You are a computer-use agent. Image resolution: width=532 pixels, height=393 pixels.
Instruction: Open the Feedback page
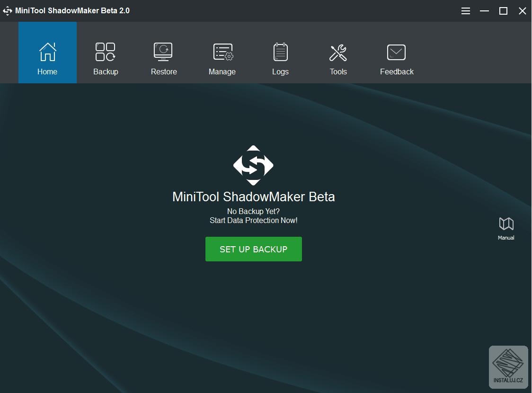pos(397,53)
